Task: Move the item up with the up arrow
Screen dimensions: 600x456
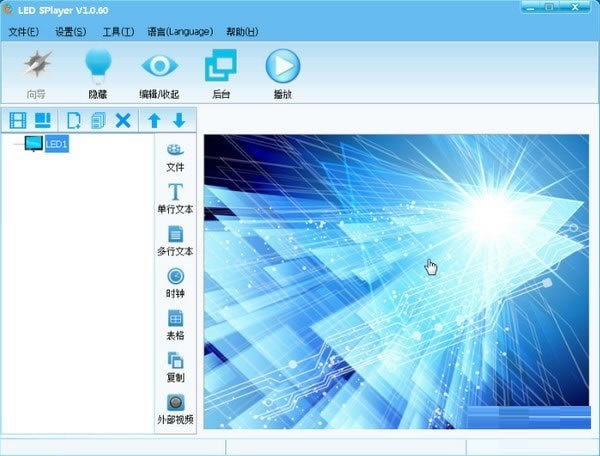Action: [x=154, y=121]
